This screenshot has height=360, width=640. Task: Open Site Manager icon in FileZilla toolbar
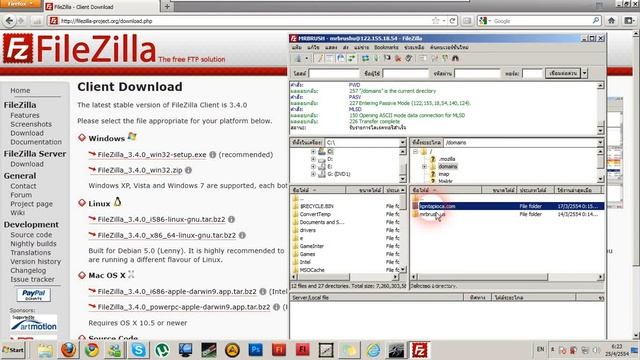coord(298,59)
